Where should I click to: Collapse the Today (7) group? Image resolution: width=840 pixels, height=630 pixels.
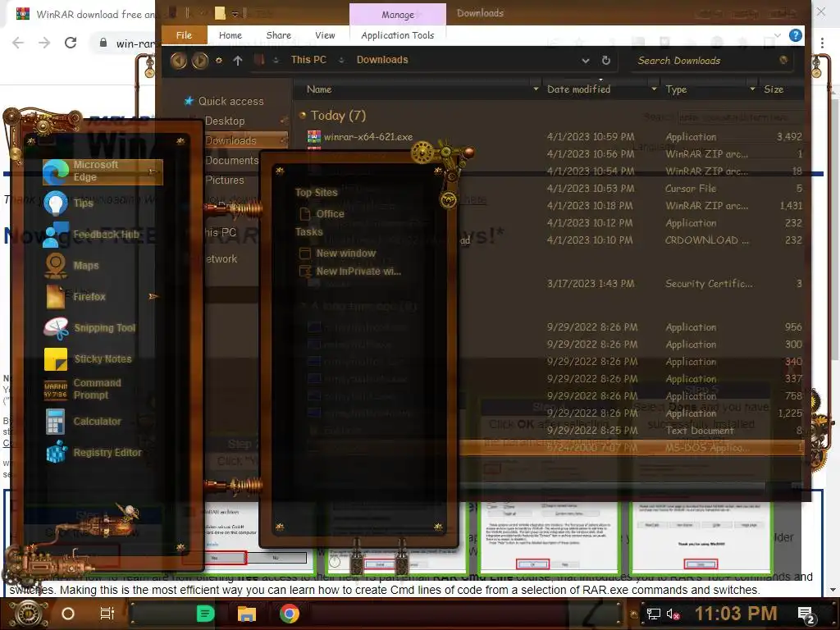tap(303, 115)
